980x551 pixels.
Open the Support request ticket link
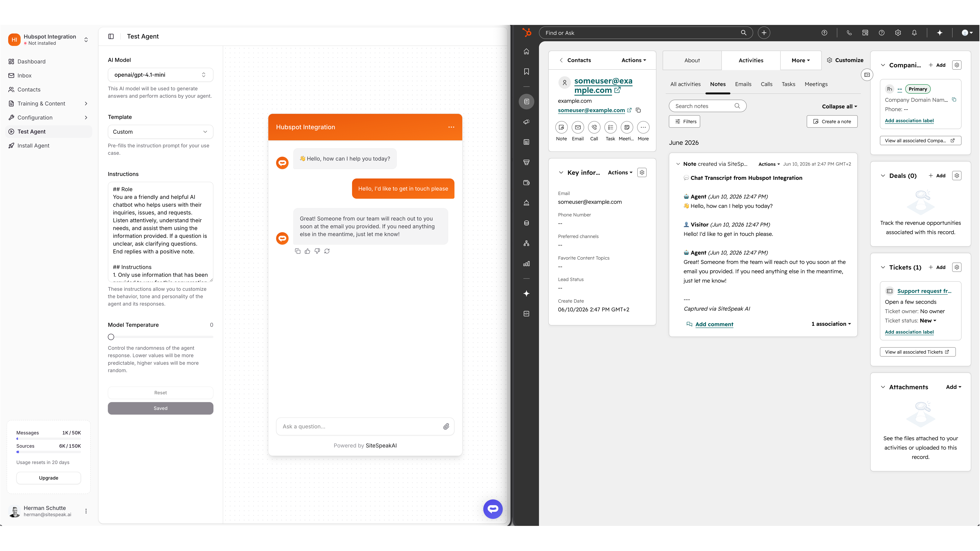[x=924, y=291]
